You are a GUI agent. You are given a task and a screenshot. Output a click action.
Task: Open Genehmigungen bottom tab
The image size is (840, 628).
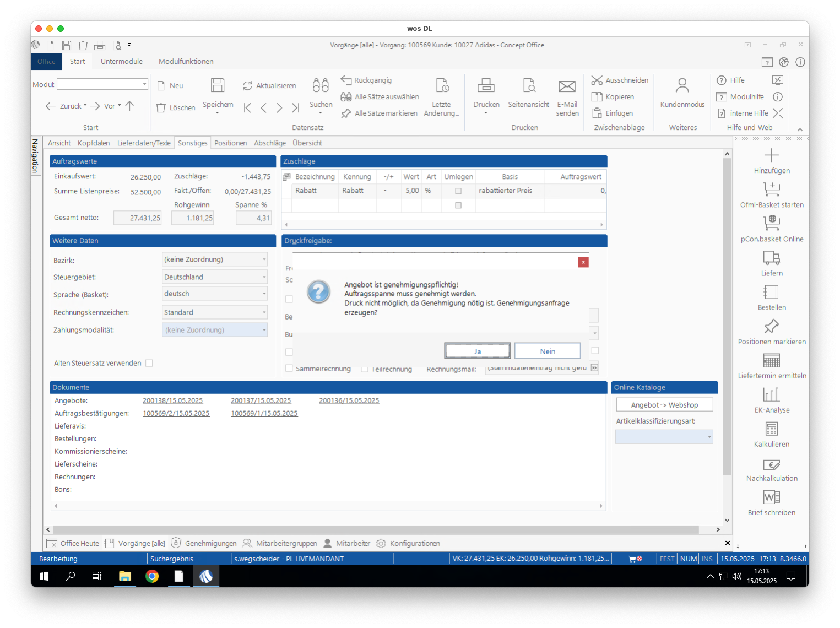click(x=204, y=543)
